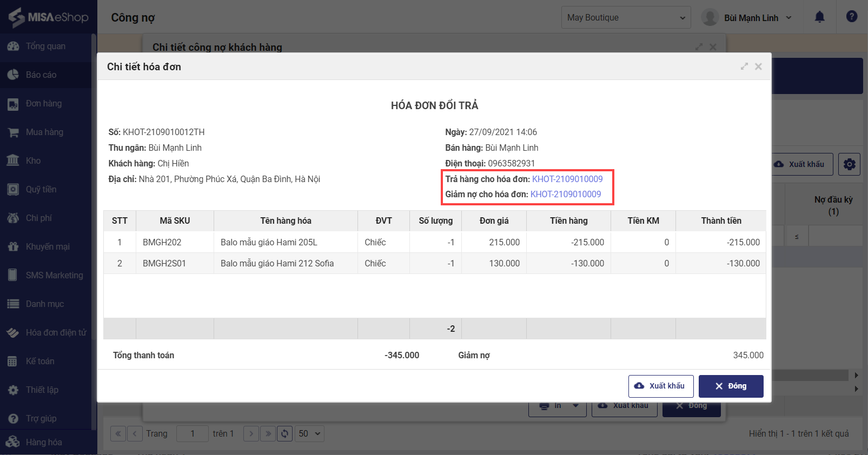Go to the last page of results

click(x=268, y=433)
